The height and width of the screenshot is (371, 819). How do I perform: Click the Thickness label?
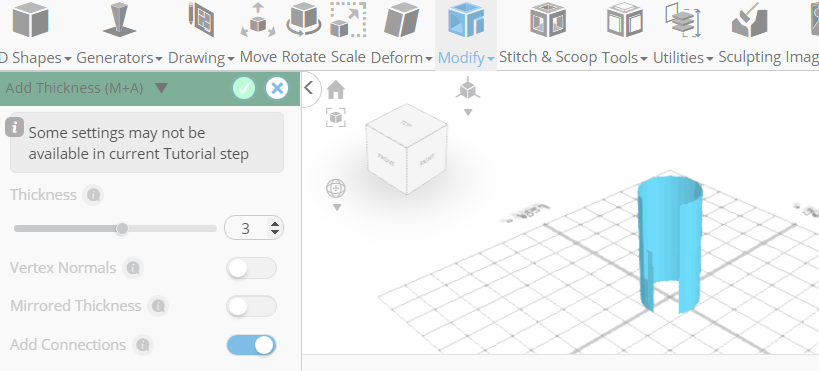tap(43, 195)
